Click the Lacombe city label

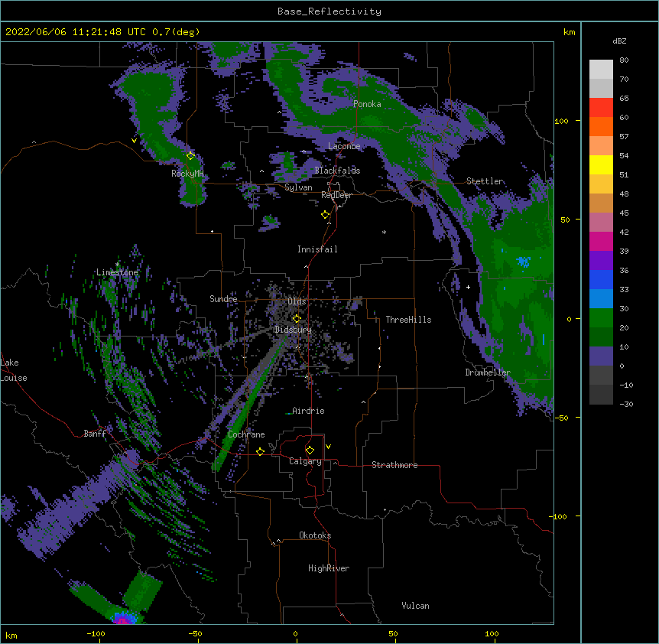[x=344, y=146]
